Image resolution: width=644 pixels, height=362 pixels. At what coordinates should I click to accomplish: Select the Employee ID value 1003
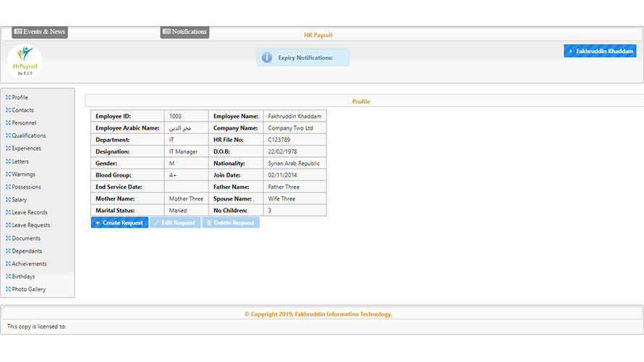pos(175,117)
